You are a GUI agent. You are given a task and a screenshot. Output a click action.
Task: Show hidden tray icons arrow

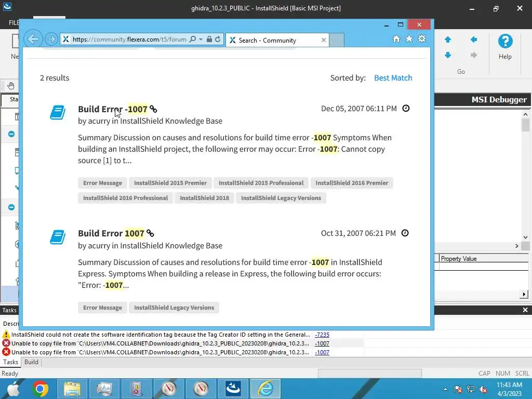point(445,389)
